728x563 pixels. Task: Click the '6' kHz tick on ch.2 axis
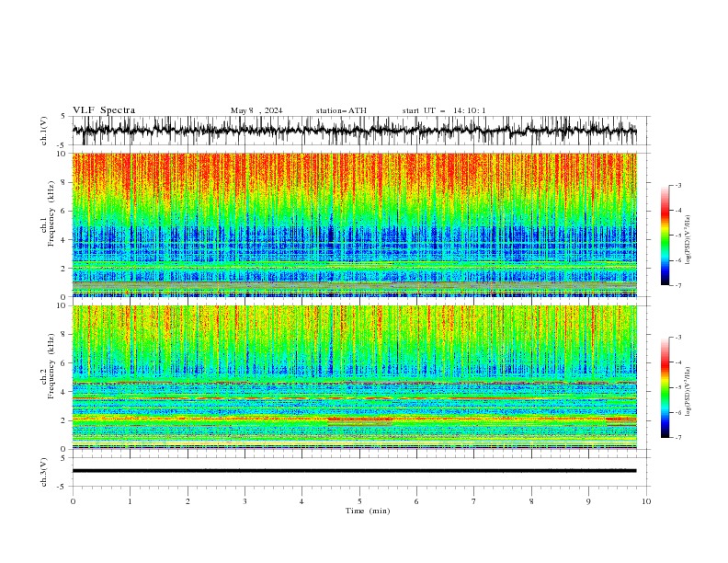tap(64, 362)
